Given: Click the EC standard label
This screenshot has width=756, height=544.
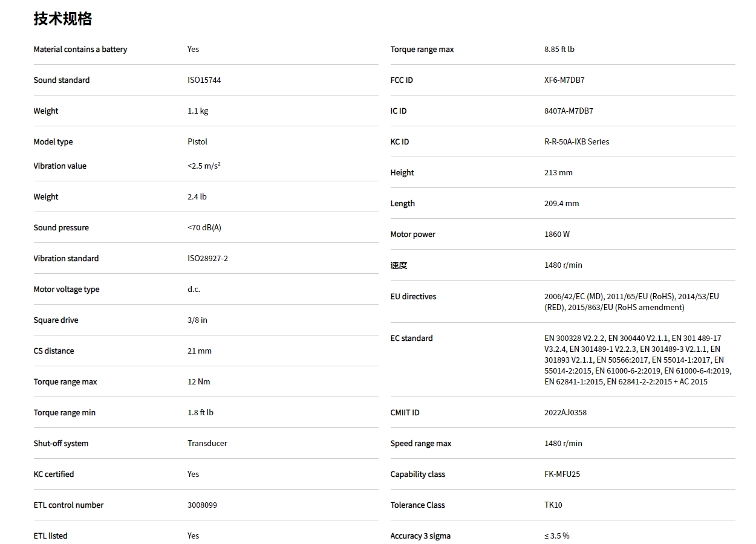Looking at the screenshot, I should (x=411, y=338).
